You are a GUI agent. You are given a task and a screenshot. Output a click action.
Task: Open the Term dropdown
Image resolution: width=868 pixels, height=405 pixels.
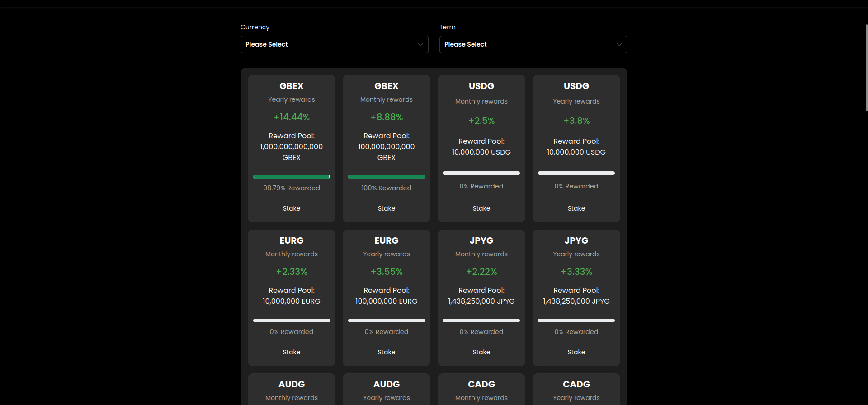533,44
